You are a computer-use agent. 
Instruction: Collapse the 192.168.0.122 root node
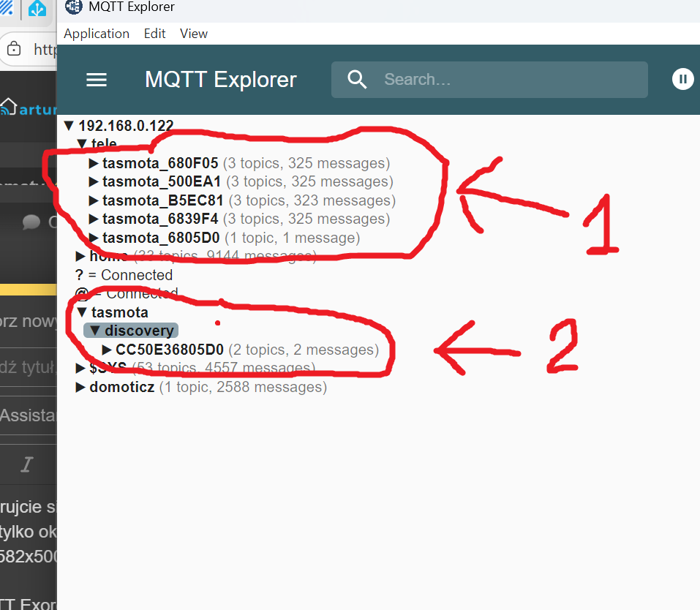pos(69,126)
